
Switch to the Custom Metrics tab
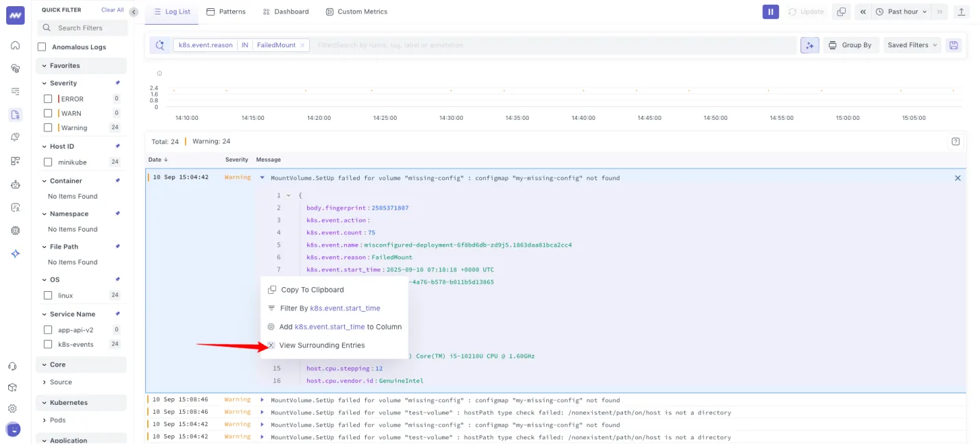click(x=356, y=12)
